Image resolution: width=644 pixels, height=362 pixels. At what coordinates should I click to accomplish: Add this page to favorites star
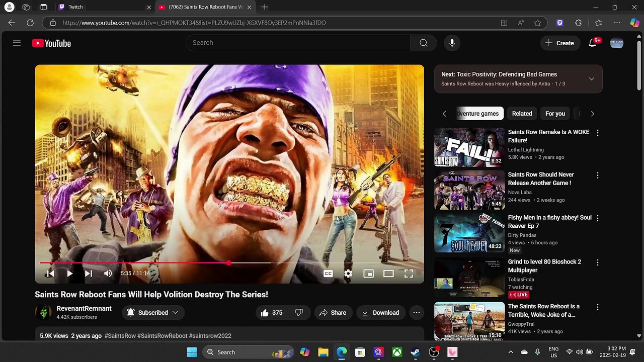(x=537, y=23)
